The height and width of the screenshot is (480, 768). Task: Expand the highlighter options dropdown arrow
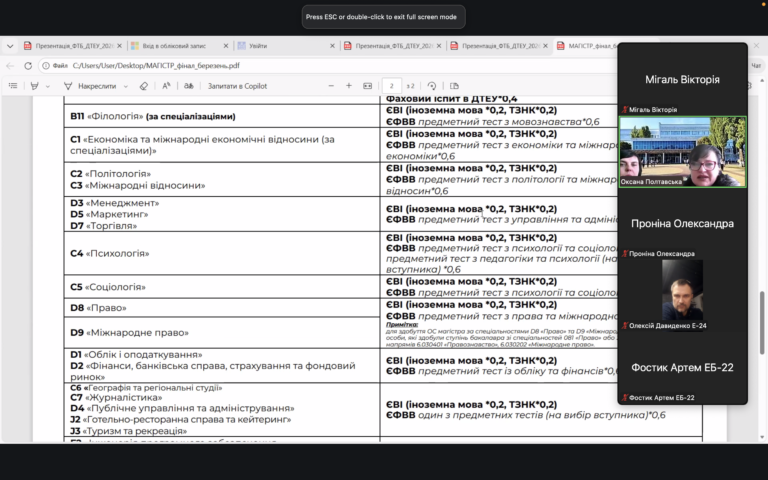pyautogui.click(x=49, y=86)
